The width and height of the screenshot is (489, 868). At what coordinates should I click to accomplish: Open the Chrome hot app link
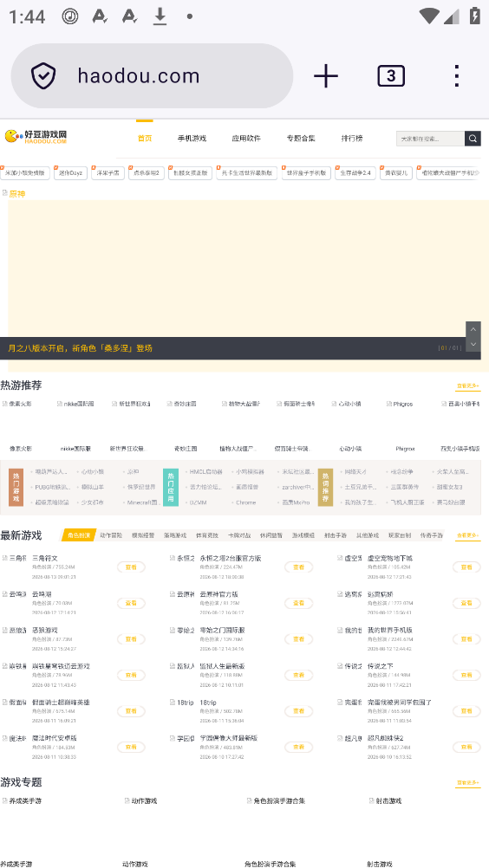pos(246,502)
